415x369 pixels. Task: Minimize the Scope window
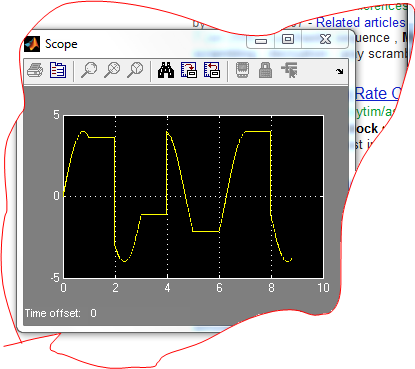click(x=261, y=41)
